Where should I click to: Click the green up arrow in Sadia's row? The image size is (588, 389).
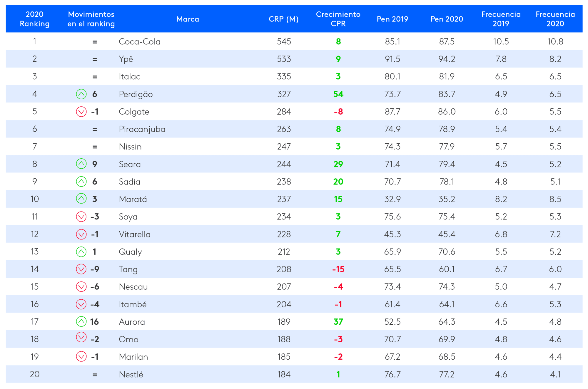(x=81, y=182)
